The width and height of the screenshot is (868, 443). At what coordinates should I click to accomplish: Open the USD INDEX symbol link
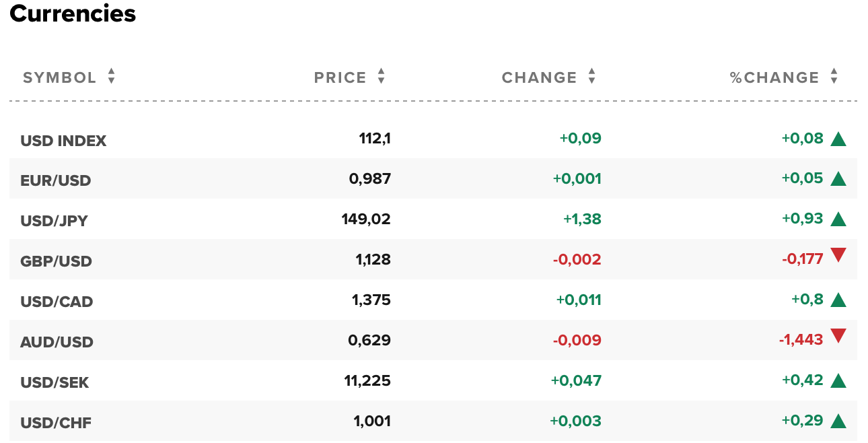pos(63,141)
